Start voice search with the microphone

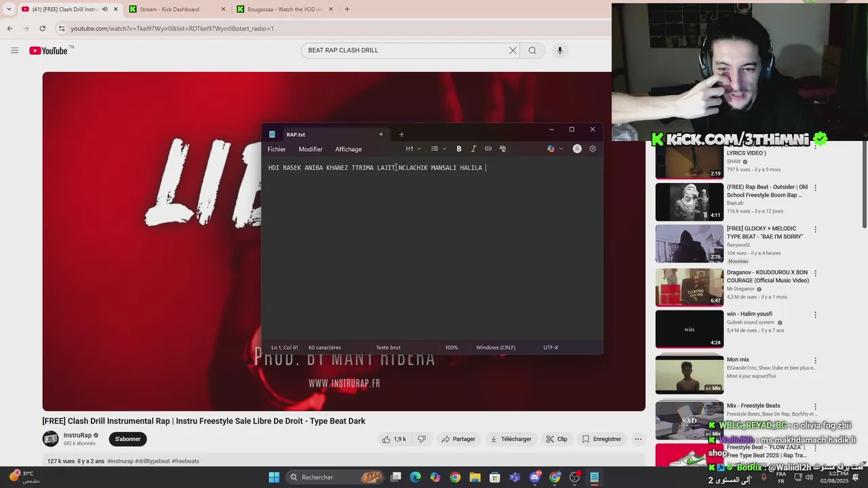coord(559,50)
